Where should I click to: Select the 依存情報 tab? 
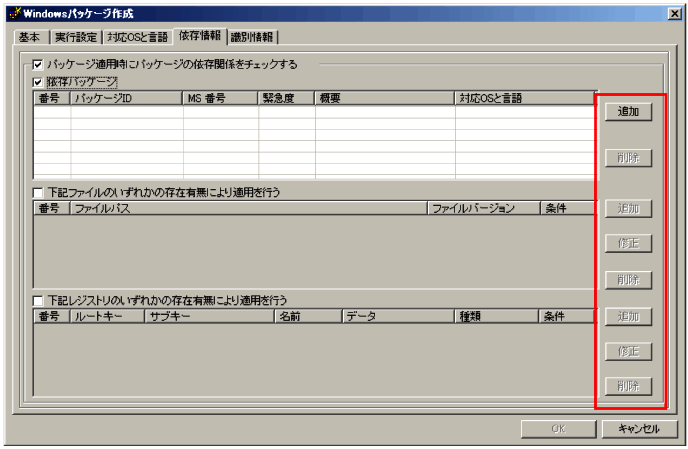click(200, 36)
